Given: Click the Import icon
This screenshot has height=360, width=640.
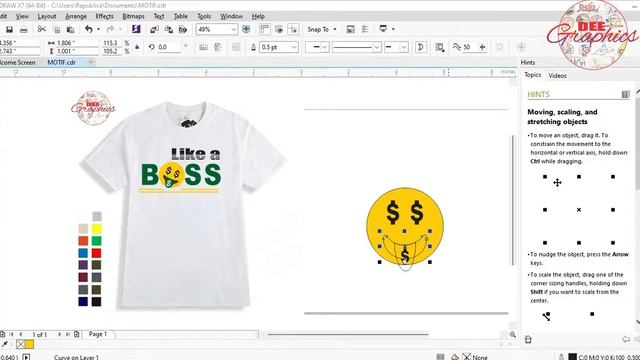Looking at the screenshot, I should [x=154, y=29].
